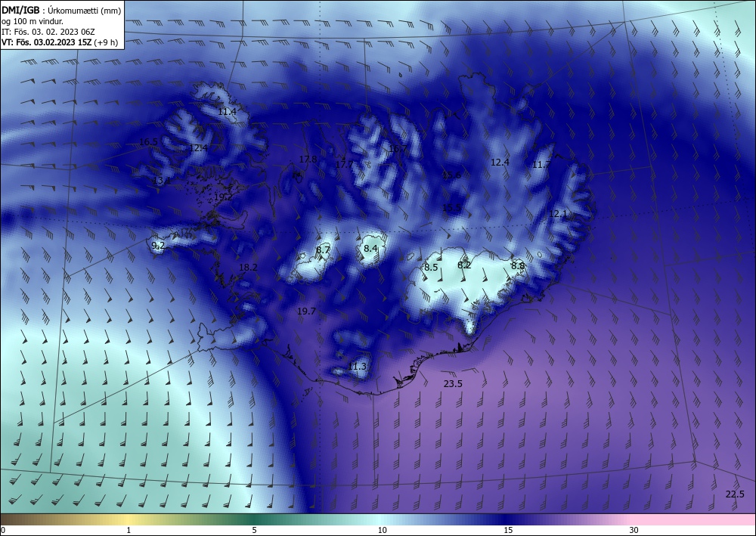756x536 pixels.
Task: Select the 18.2 value label
Action: 248,268
